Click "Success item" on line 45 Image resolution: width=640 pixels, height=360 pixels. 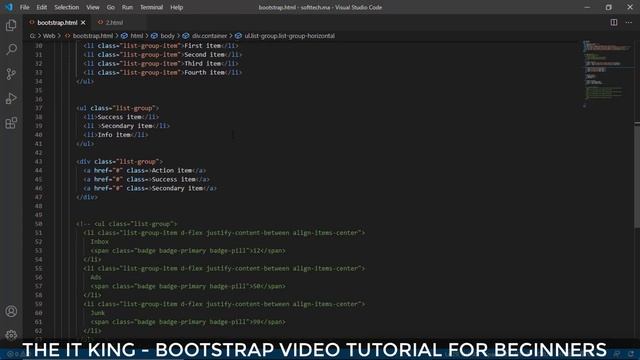[x=173, y=180]
